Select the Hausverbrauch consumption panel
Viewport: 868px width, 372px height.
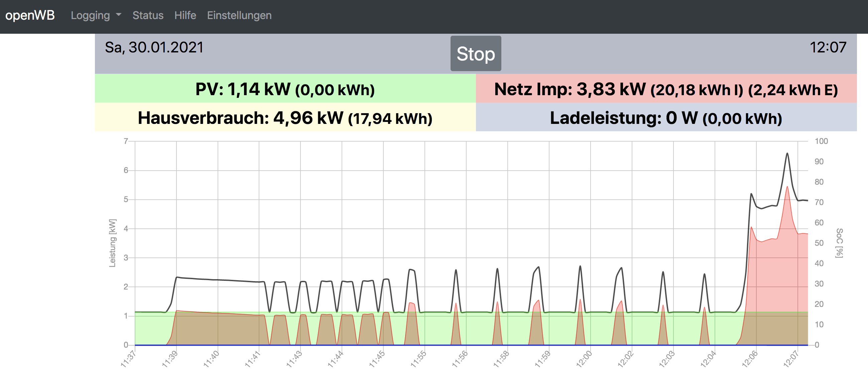click(x=285, y=118)
